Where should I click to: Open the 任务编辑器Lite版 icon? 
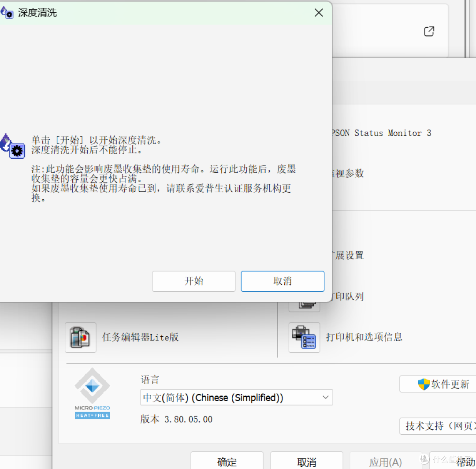click(81, 337)
